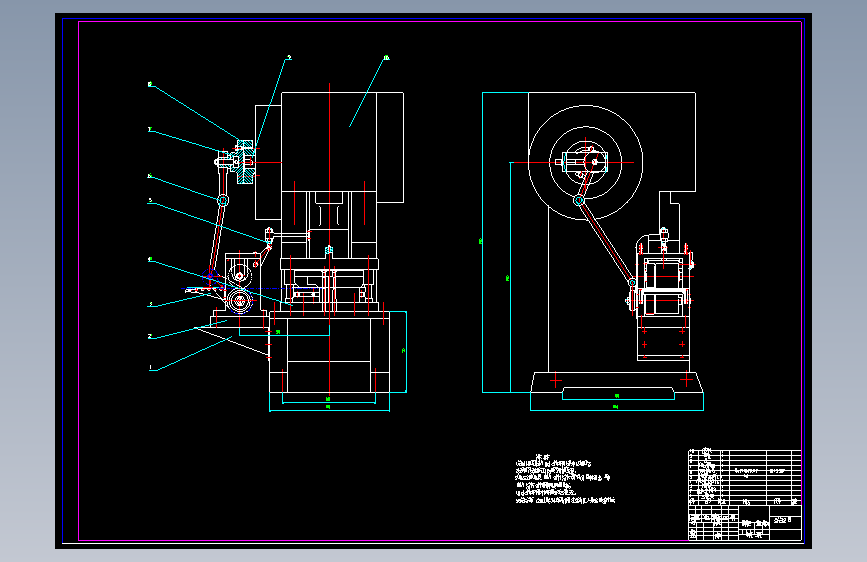Select the technical requirements notes text block
This screenshot has width=867, height=562.
tap(565, 480)
